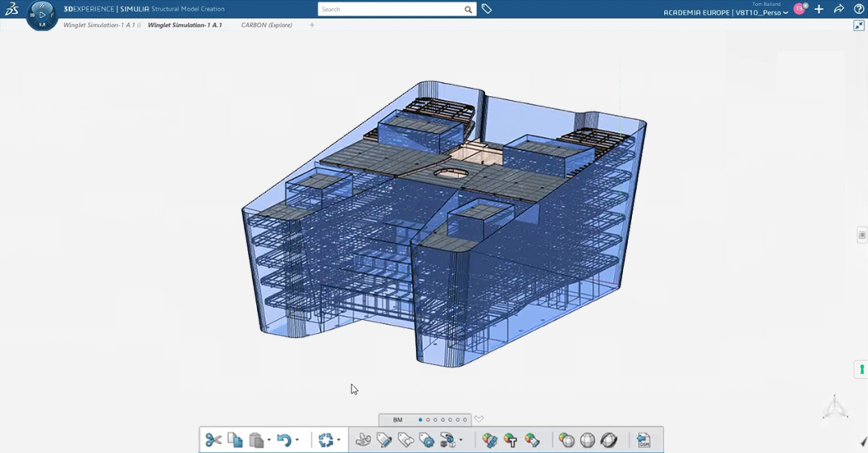Click the Cut scissors icon

pos(213,440)
